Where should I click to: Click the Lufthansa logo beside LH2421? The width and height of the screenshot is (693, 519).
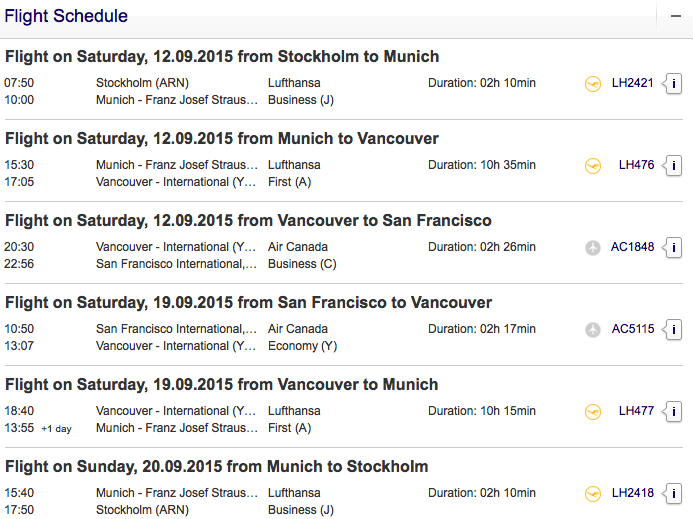(x=593, y=83)
